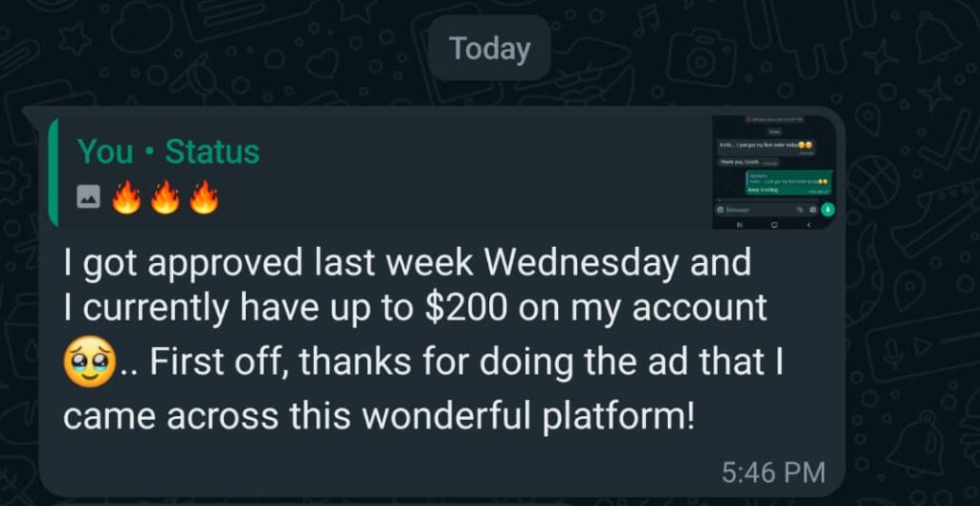Click the green mic button inside the thumbnail
The height and width of the screenshot is (506, 980).
point(828,209)
